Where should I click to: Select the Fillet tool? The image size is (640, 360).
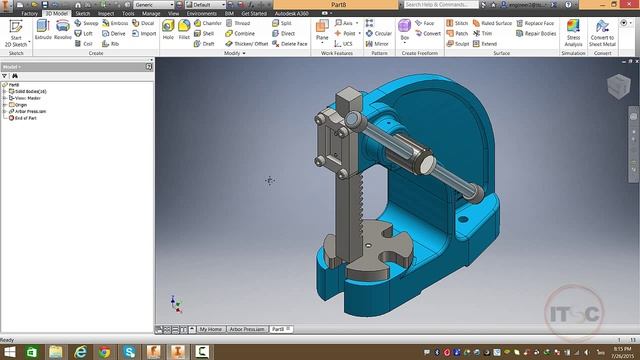[184, 30]
